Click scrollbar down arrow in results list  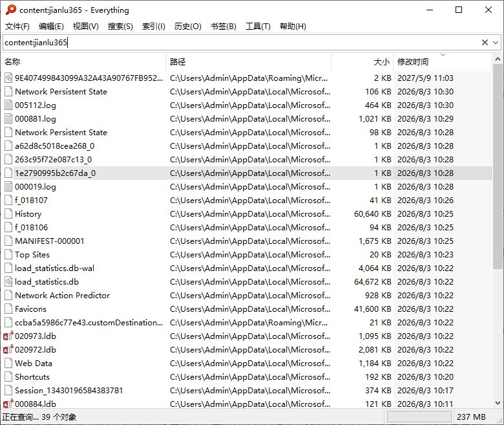[498, 403]
